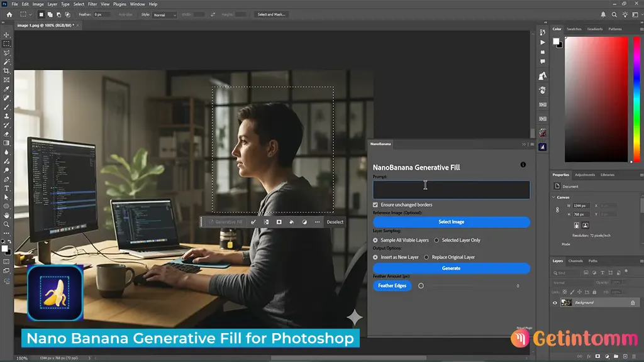Select the Gradient tool
This screenshot has height=362, width=644.
(6, 143)
